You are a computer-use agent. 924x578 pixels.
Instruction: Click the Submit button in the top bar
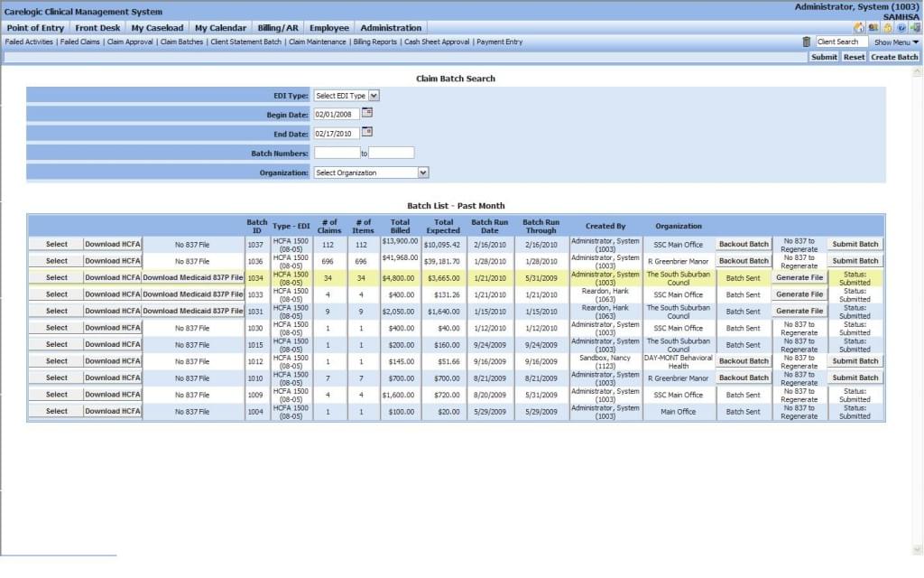pos(824,57)
